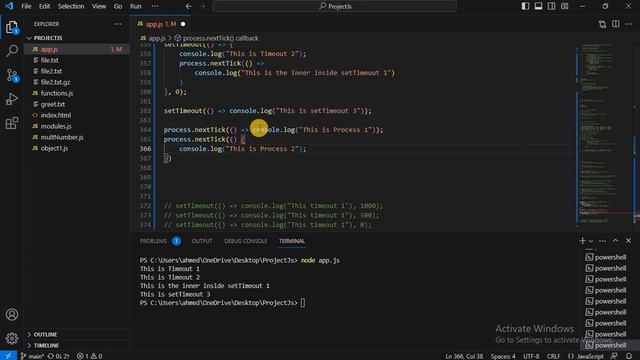Open the Manage gear icon
The height and width of the screenshot is (360, 640).
pos(12,338)
